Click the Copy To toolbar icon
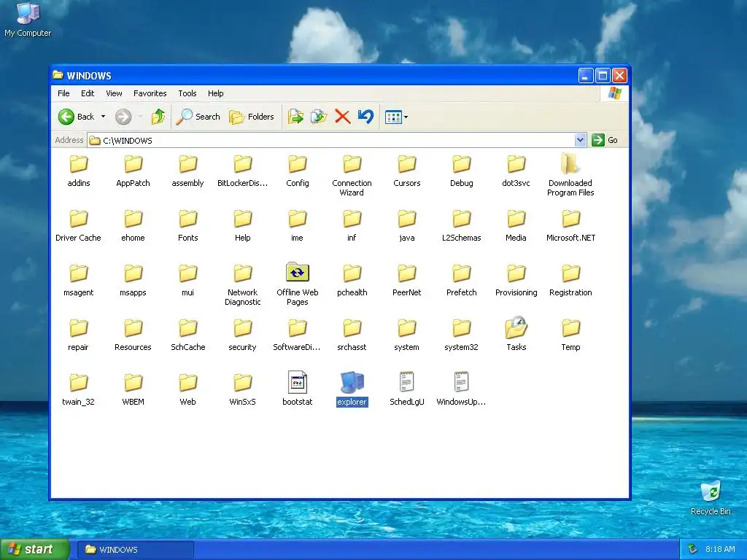 point(319,117)
